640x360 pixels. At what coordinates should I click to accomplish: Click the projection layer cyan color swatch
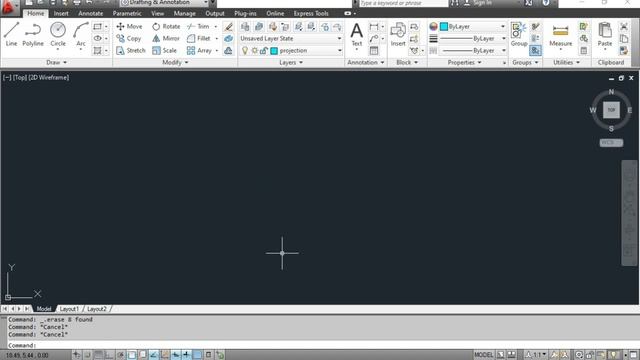click(x=274, y=51)
